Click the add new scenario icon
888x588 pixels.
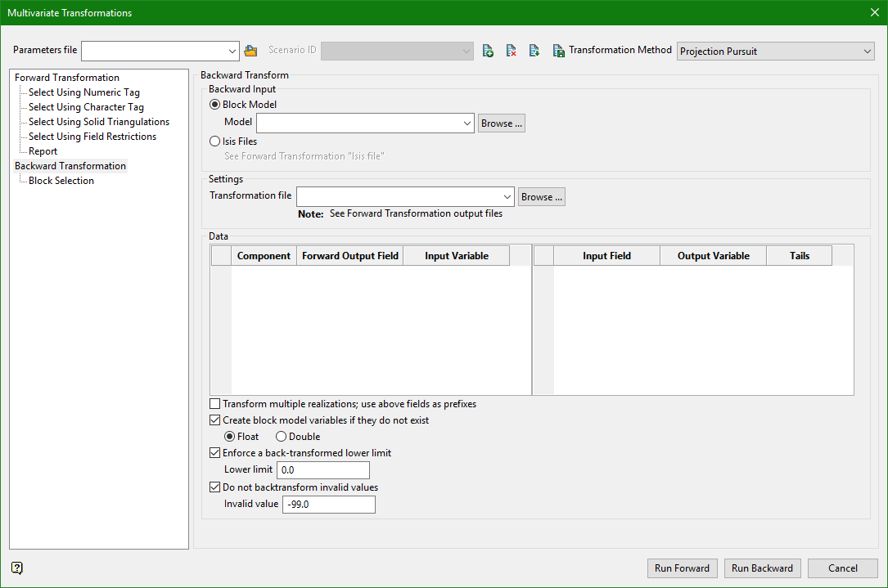click(x=488, y=51)
